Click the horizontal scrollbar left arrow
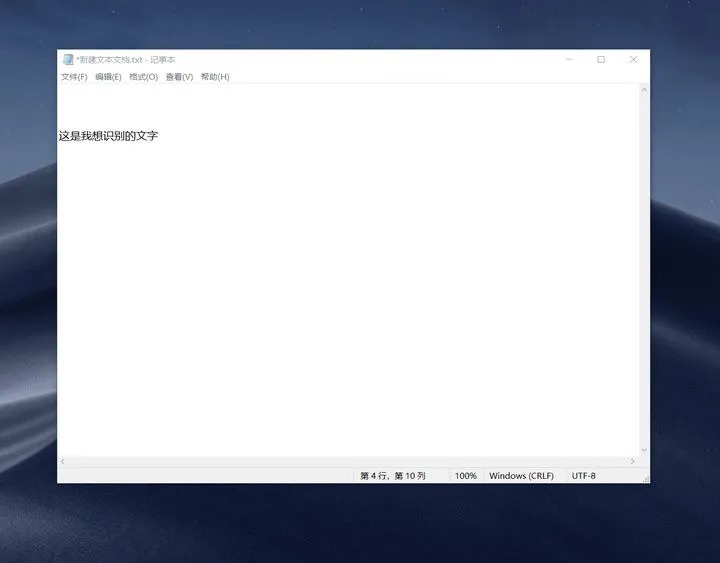The image size is (720, 563). coord(62,461)
